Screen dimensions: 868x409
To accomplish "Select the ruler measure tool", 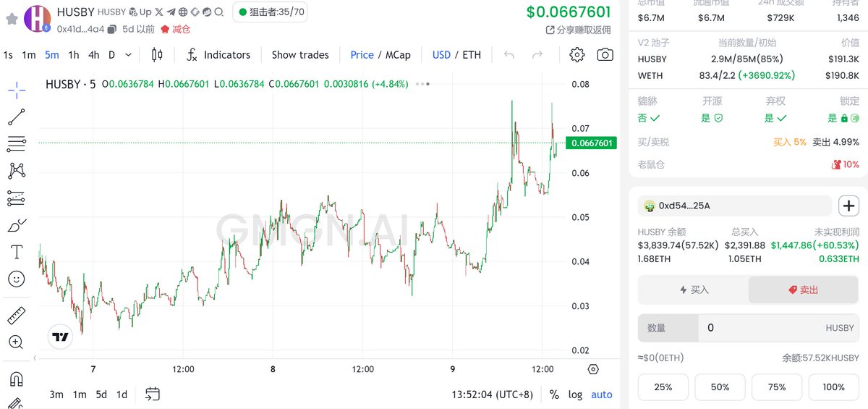I will [16, 316].
